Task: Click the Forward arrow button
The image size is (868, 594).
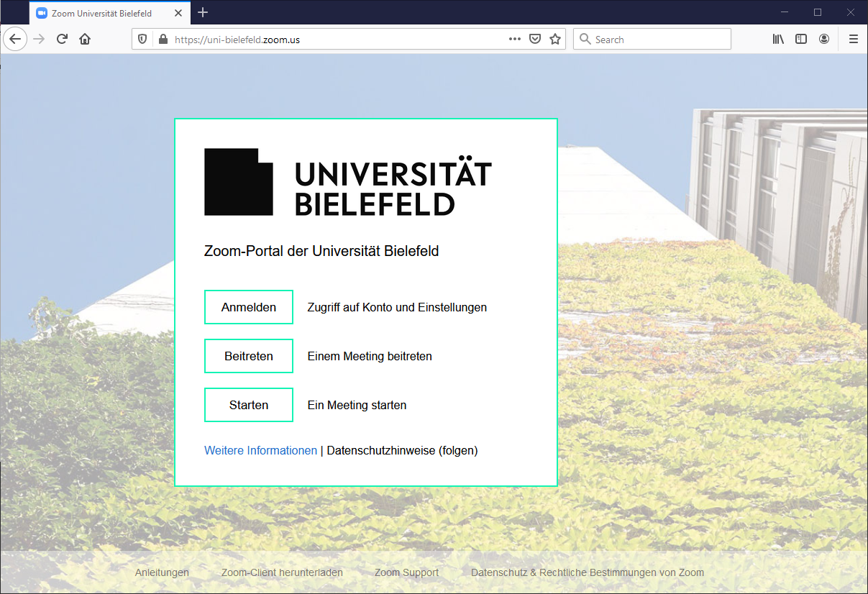Action: 39,39
